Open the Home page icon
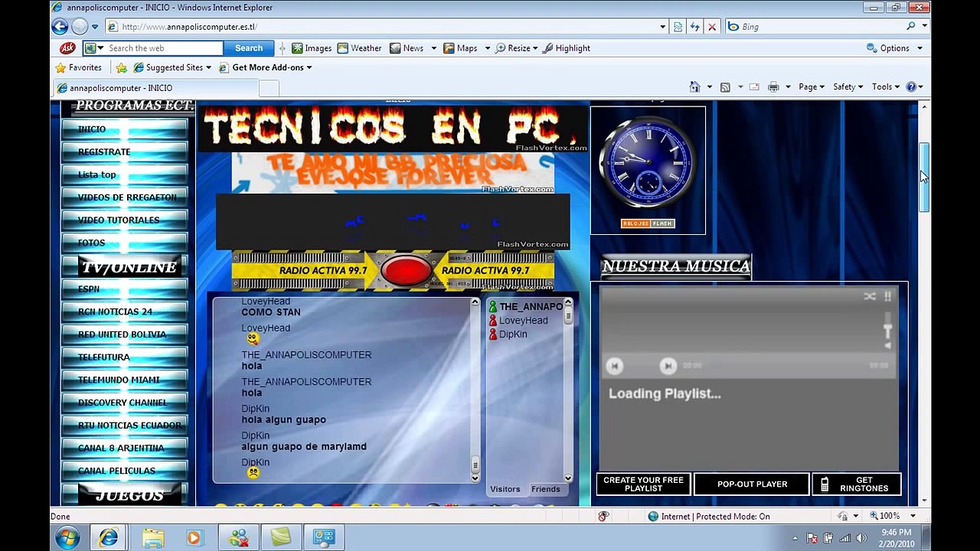980x551 pixels. tap(694, 87)
